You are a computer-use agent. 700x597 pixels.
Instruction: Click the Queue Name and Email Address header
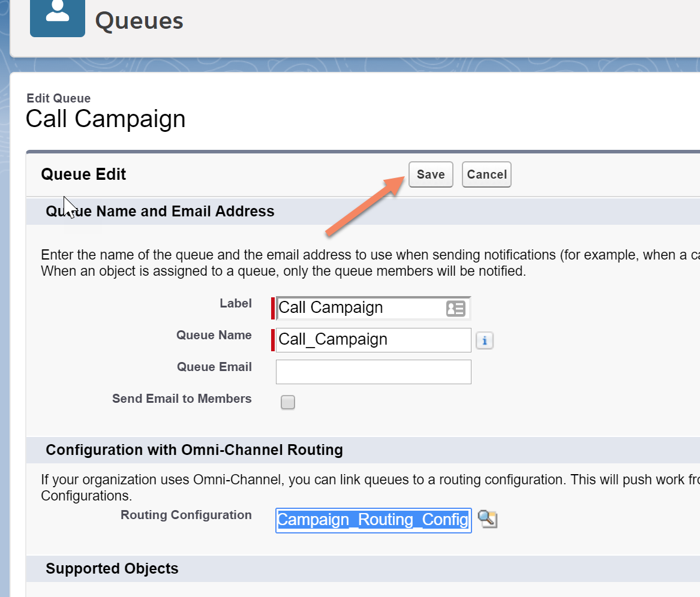tap(160, 211)
